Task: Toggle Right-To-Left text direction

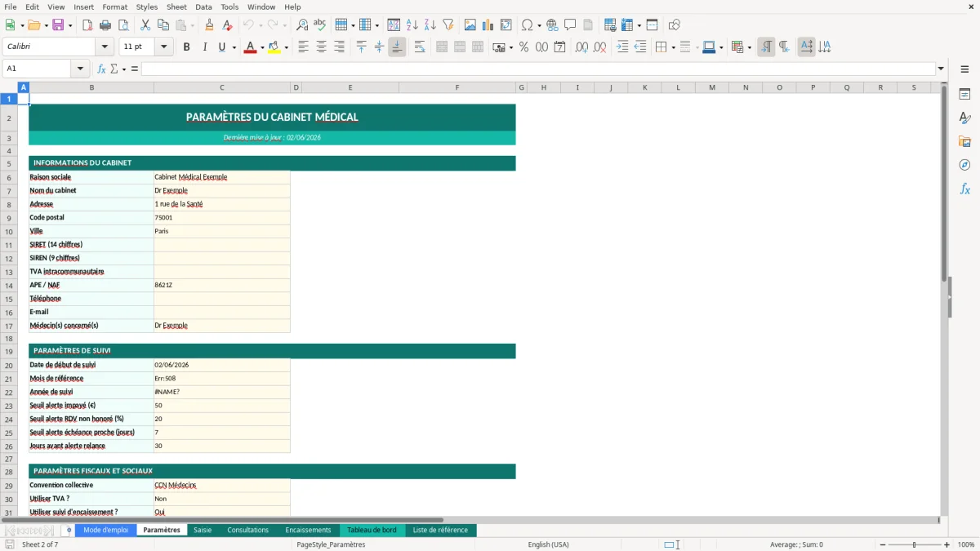Action: click(784, 47)
